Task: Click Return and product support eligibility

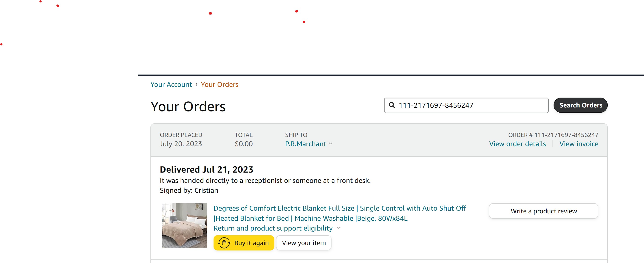Action: pyautogui.click(x=273, y=228)
